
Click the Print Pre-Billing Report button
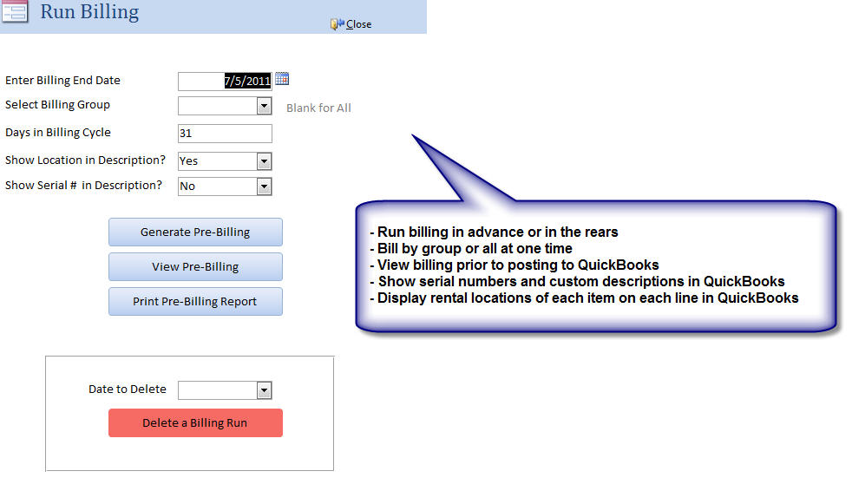195,302
